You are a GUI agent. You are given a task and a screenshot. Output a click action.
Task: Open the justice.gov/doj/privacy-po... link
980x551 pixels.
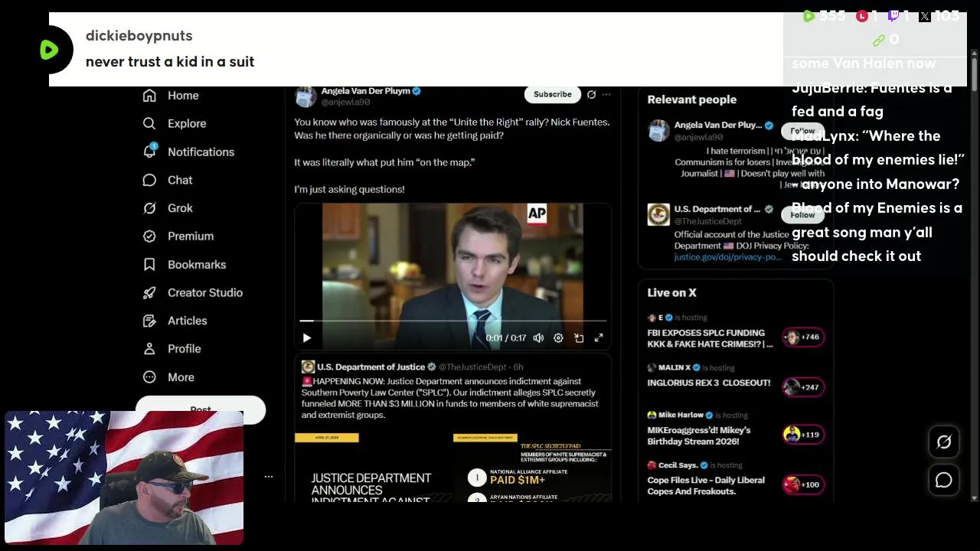coord(728,257)
